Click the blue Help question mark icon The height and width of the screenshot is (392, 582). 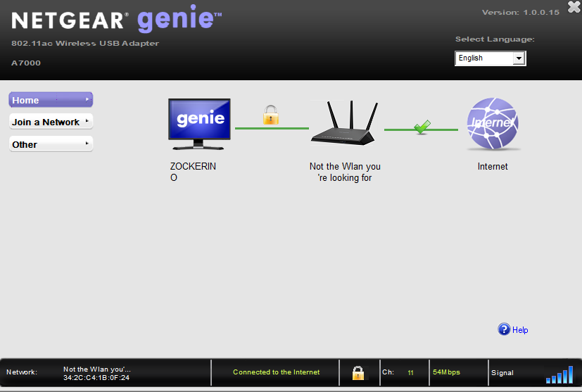(x=504, y=329)
